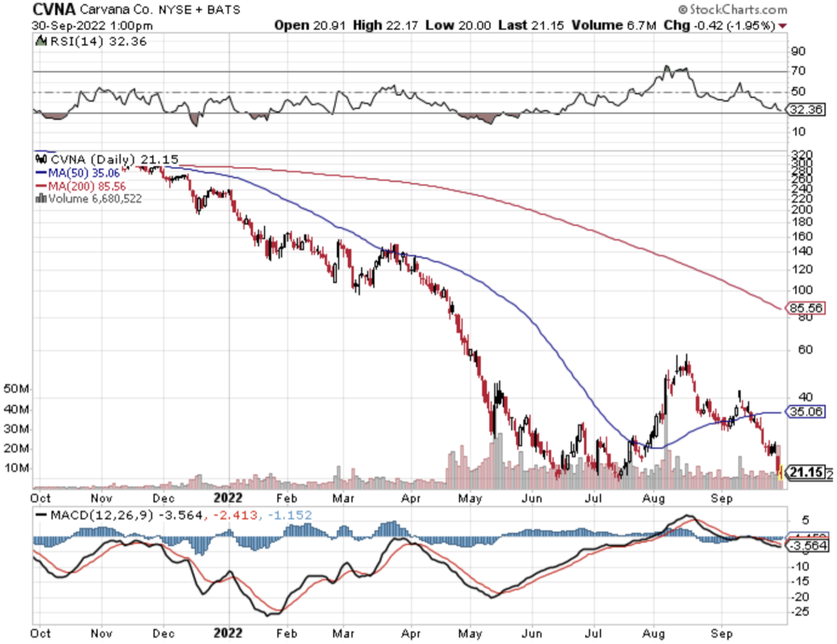Screen dimensions: 837x644
Task: Click the 32.36 RSI value tag
Action: coord(806,109)
